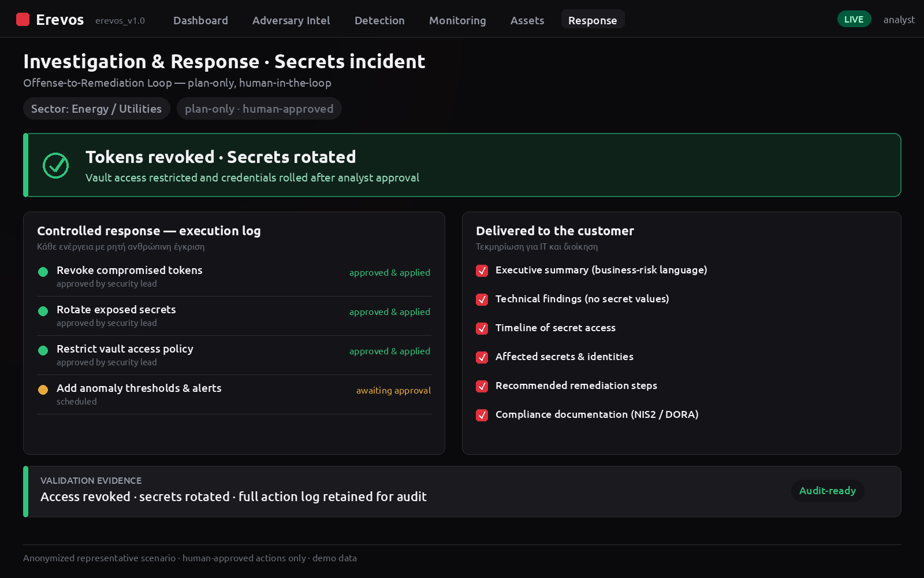Image resolution: width=924 pixels, height=578 pixels.
Task: Click the Κάθε ενέργεια με ρητή ανθρώπινη έγκριση subtitle
Action: point(121,247)
